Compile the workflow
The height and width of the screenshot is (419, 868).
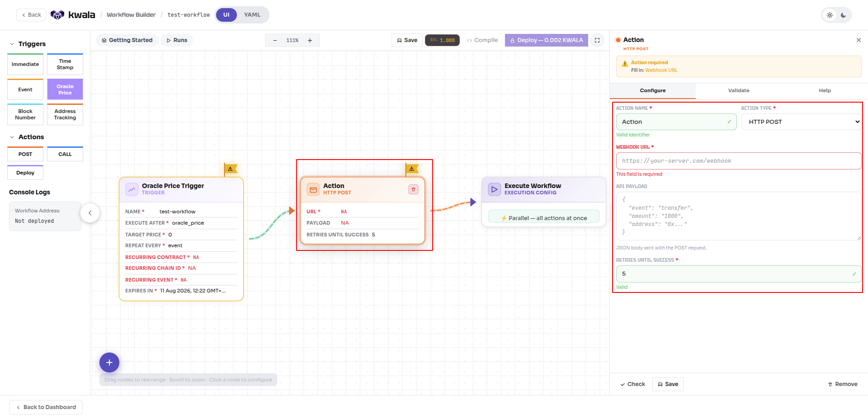tap(482, 40)
